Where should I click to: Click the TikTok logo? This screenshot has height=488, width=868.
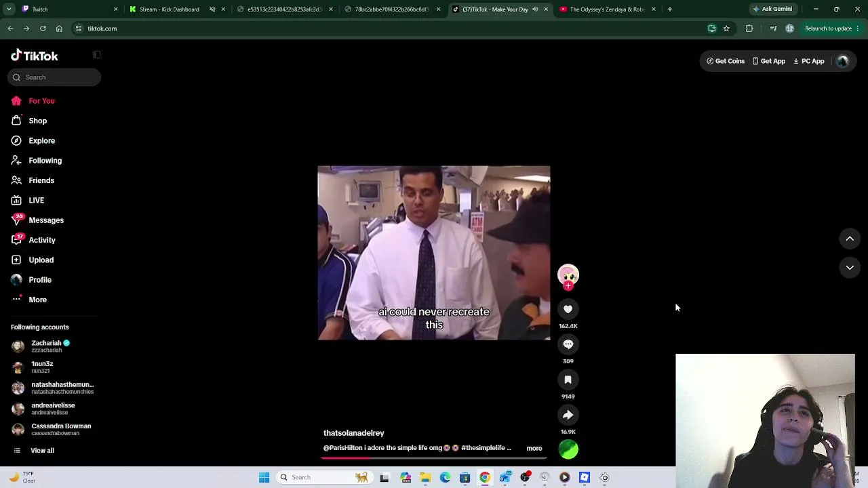tap(35, 56)
